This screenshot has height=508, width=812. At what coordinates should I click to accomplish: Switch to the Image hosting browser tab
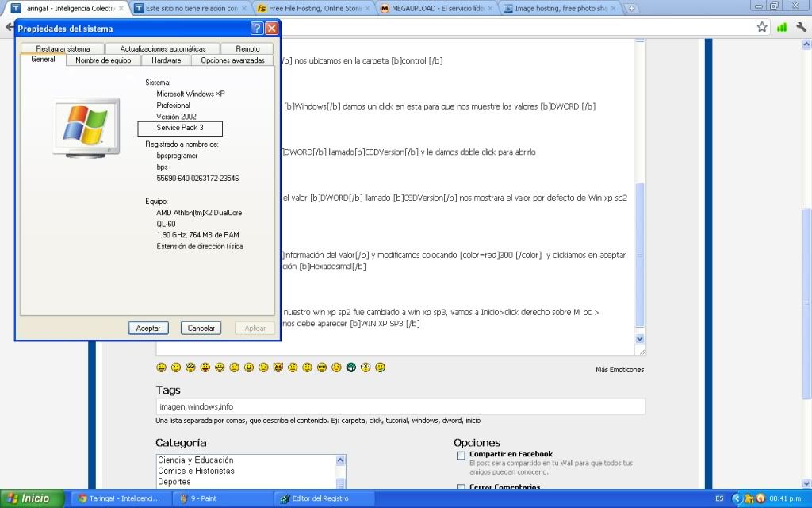(x=561, y=8)
